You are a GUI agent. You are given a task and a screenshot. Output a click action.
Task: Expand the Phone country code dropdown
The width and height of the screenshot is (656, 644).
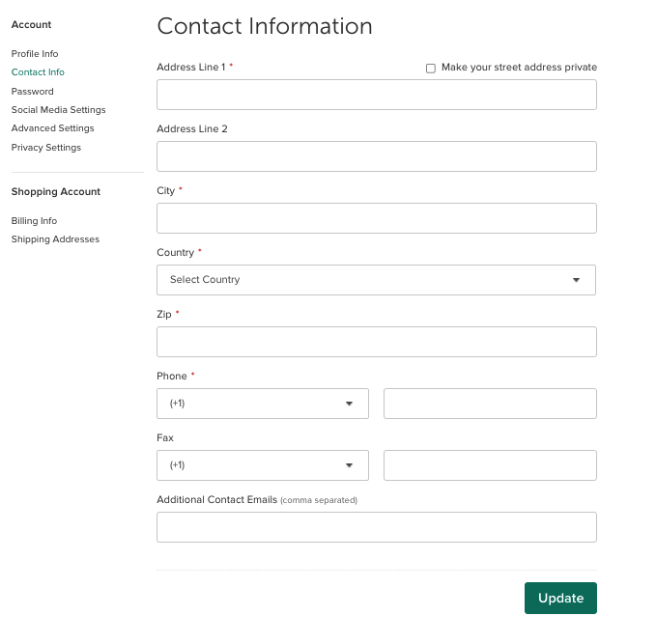(x=262, y=404)
